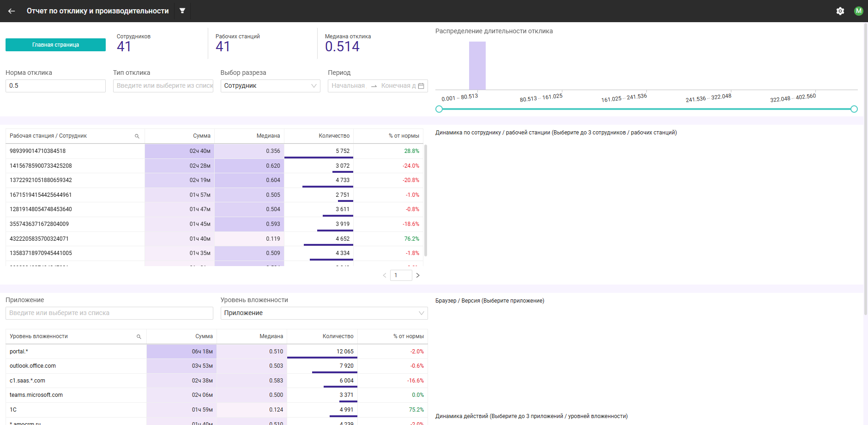This screenshot has width=868, height=425.
Task: Click left handle of response range slider
Action: point(439,109)
